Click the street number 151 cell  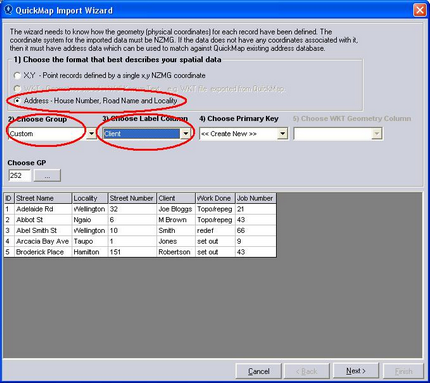point(132,252)
